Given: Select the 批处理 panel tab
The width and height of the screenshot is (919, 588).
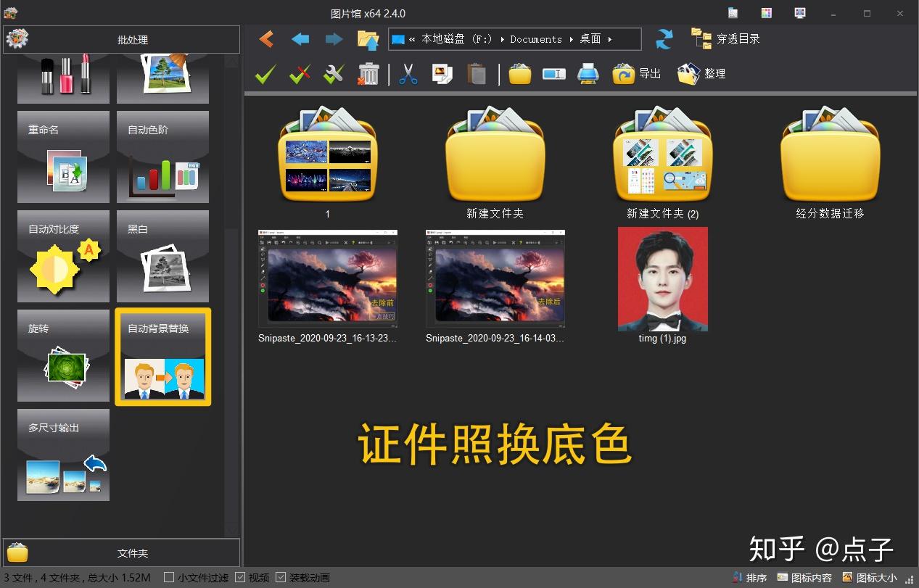Looking at the screenshot, I should coord(121,40).
